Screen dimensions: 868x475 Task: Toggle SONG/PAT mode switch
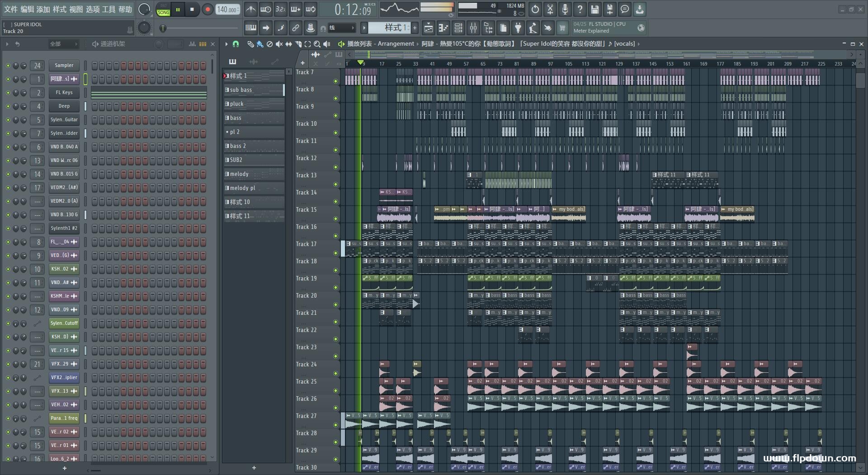[x=163, y=9]
